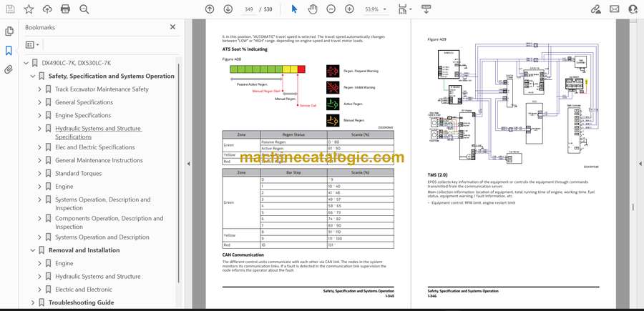Open Electric and Electronic bookmark
Screen dimensions: 644x311
click(x=84, y=290)
